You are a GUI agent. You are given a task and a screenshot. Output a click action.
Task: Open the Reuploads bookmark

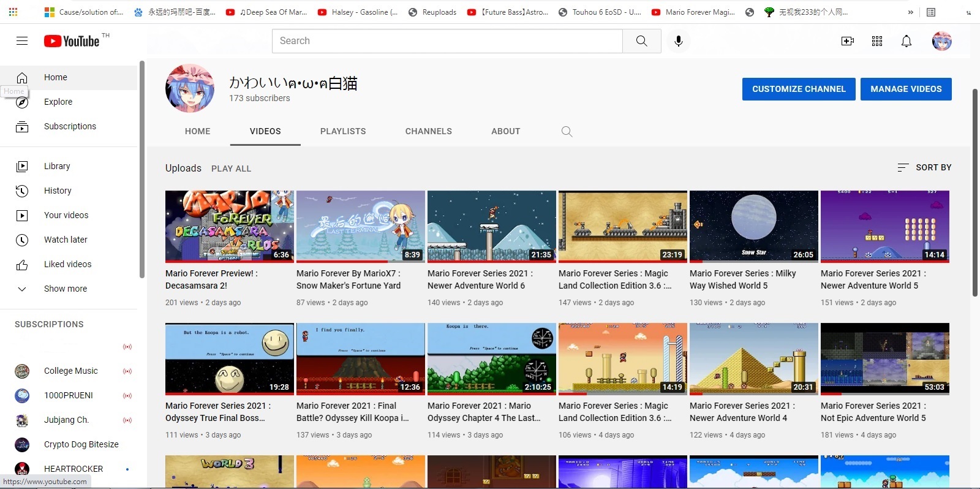[432, 12]
